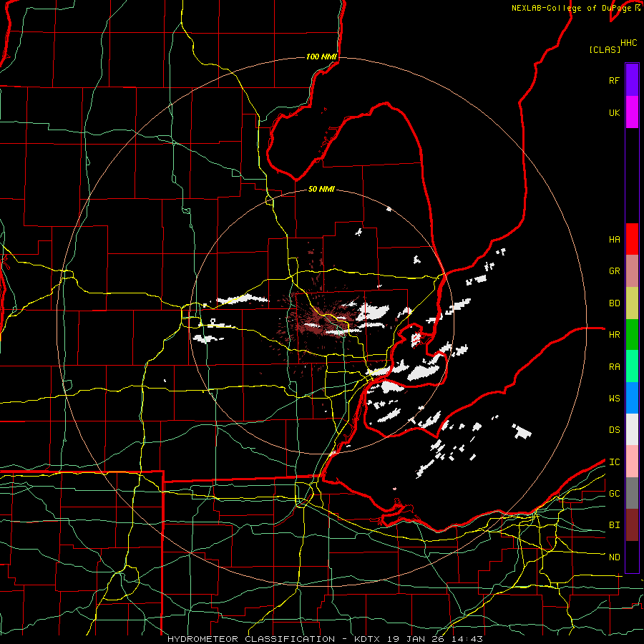
Task: Click the ND legend label
Action: (x=615, y=557)
